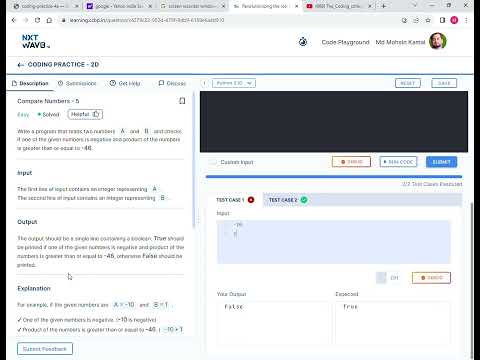The image size is (480, 360).
Task: Collapse the description panel arrow button
Action: point(204,83)
